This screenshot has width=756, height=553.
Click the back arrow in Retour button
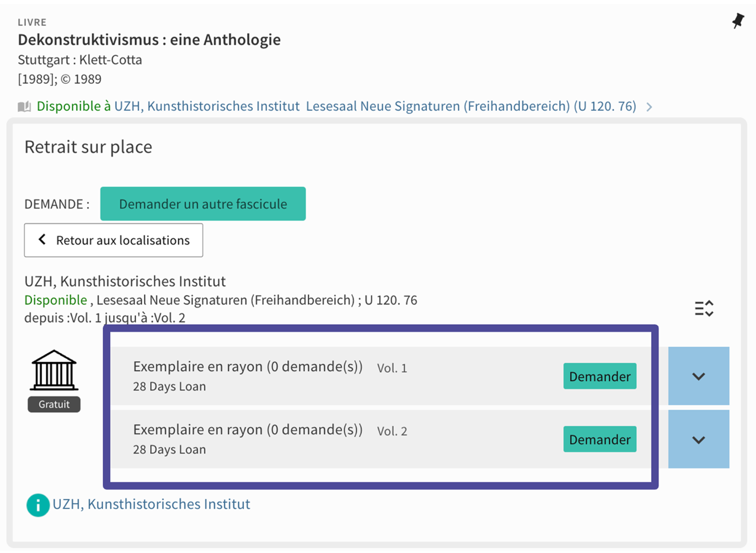[42, 240]
